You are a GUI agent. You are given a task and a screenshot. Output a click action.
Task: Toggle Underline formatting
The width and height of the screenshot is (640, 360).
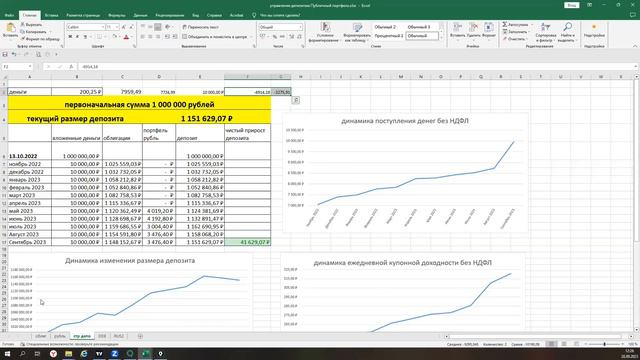pos(85,37)
